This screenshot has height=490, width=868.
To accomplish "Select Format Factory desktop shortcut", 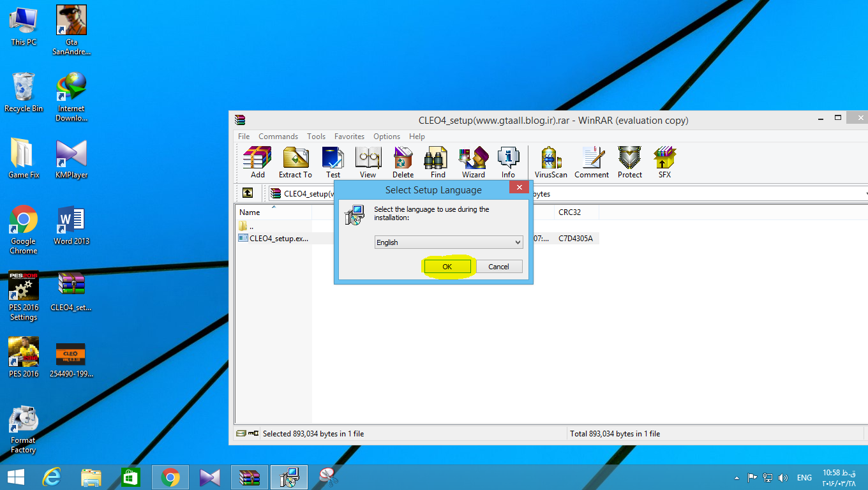I will point(24,429).
